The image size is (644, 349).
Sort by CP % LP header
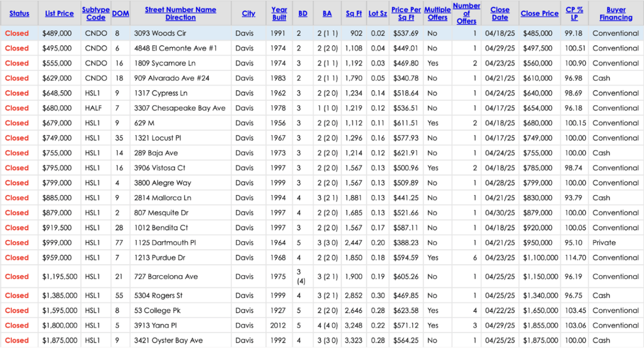[x=574, y=14]
